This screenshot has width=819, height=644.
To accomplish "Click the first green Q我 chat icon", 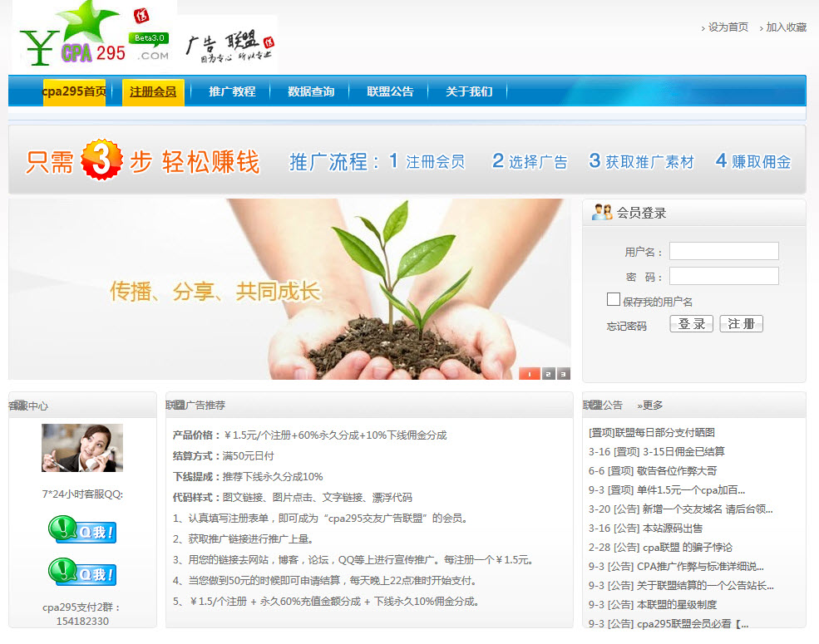I will click(81, 530).
